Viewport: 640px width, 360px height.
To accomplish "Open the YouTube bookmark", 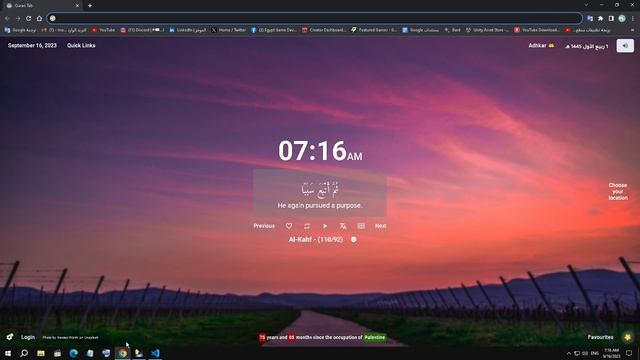I will (103, 30).
